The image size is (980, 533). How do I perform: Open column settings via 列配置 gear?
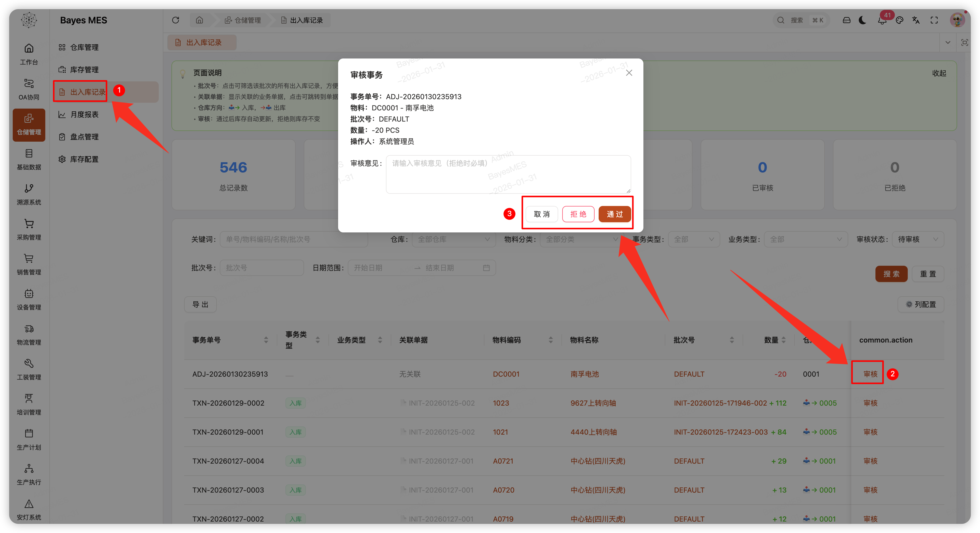pyautogui.click(x=921, y=304)
